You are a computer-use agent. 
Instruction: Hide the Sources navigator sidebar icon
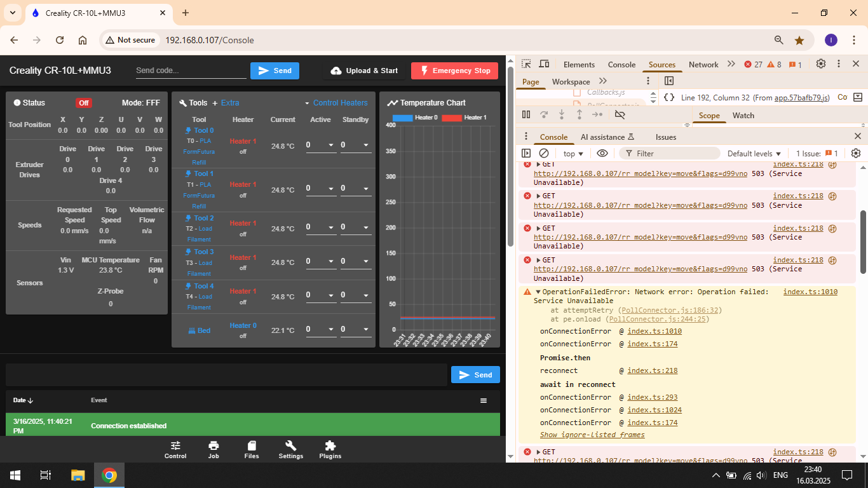(x=669, y=81)
